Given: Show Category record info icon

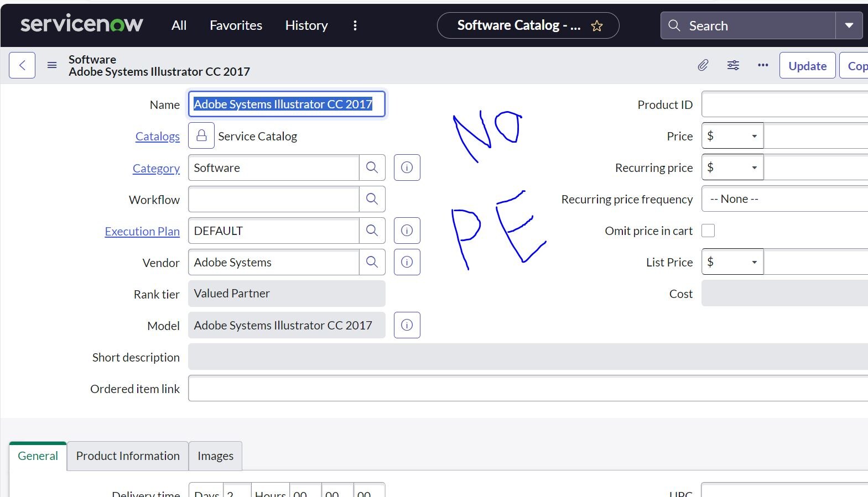Looking at the screenshot, I should [407, 168].
